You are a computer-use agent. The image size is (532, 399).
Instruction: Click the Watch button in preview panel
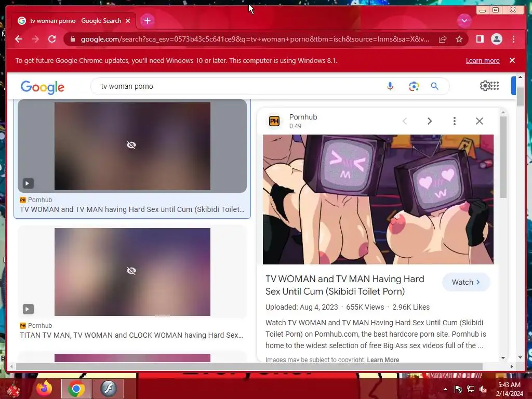[466, 282]
